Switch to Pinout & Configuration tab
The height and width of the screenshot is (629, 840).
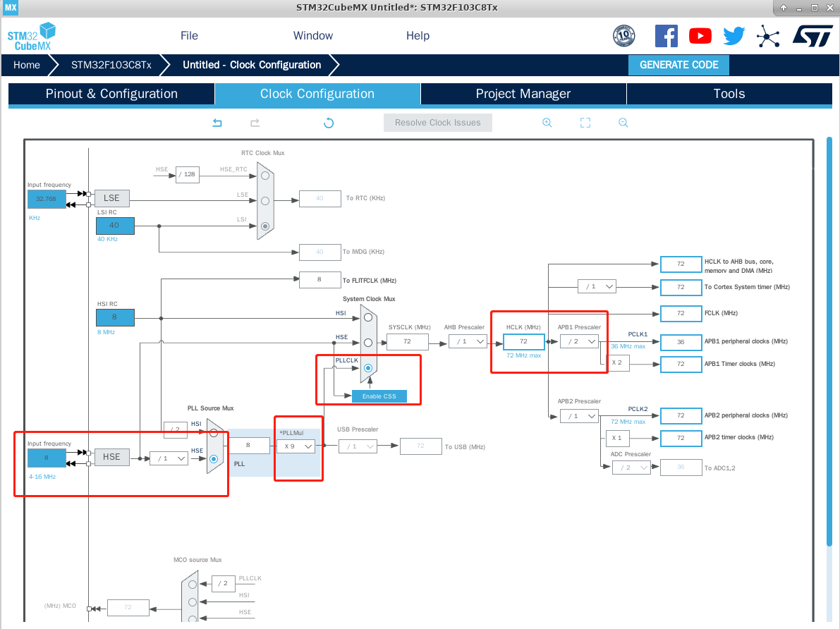point(111,94)
